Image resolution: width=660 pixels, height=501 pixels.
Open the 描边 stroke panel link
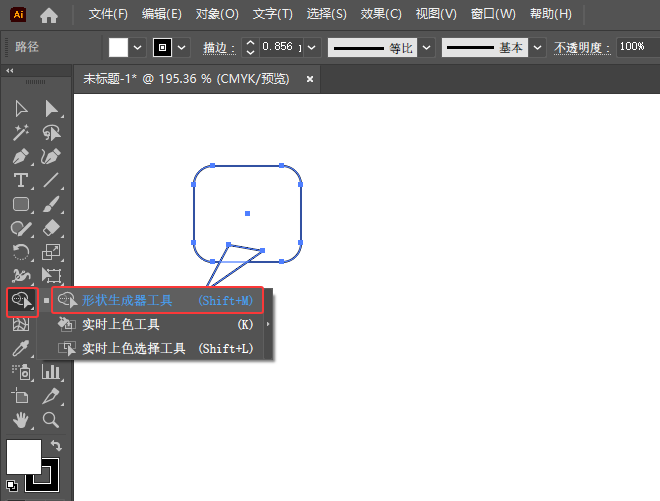219,48
